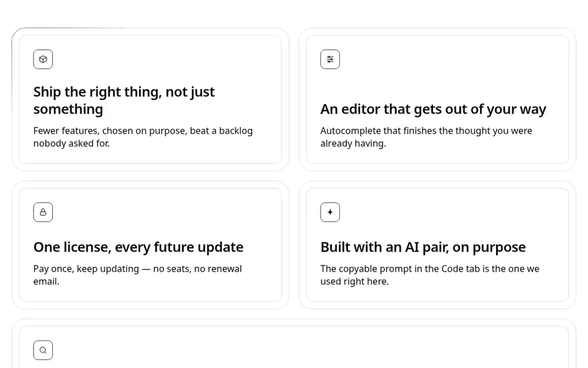This screenshot has height=368, width=588.
Task: Click the 'copyable prompt in the Code tab' text
Action: (x=430, y=275)
